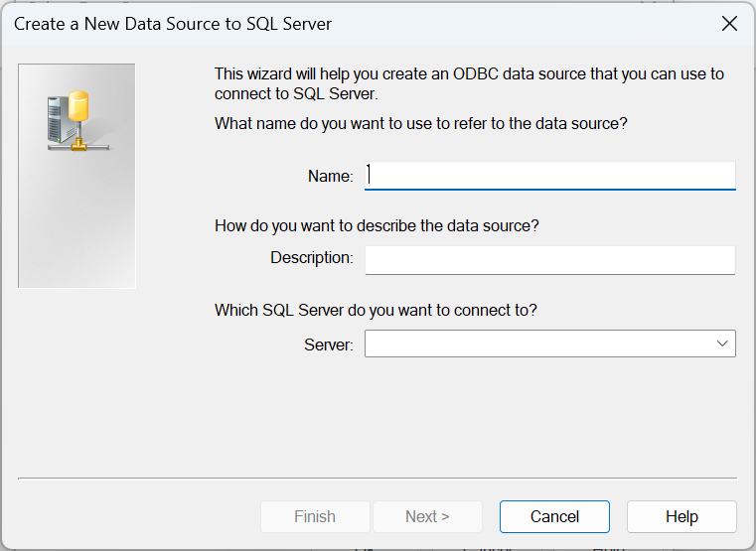Open the Server dropdown arrow

pyautogui.click(x=722, y=344)
